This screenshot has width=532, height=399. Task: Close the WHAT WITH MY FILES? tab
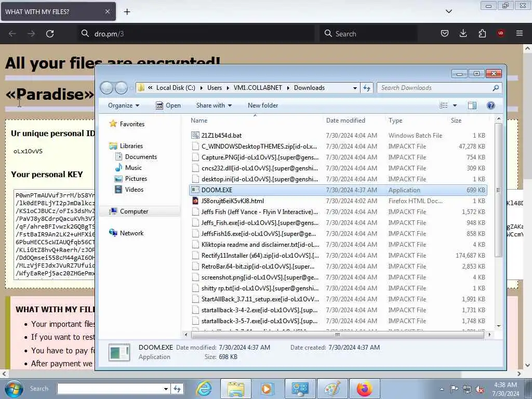coord(107,11)
